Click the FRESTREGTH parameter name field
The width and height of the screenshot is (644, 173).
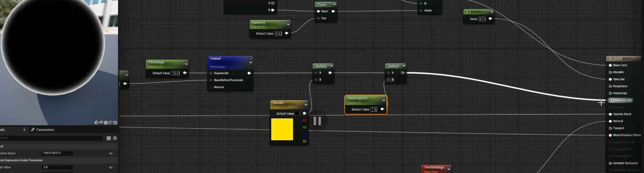(x=57, y=153)
